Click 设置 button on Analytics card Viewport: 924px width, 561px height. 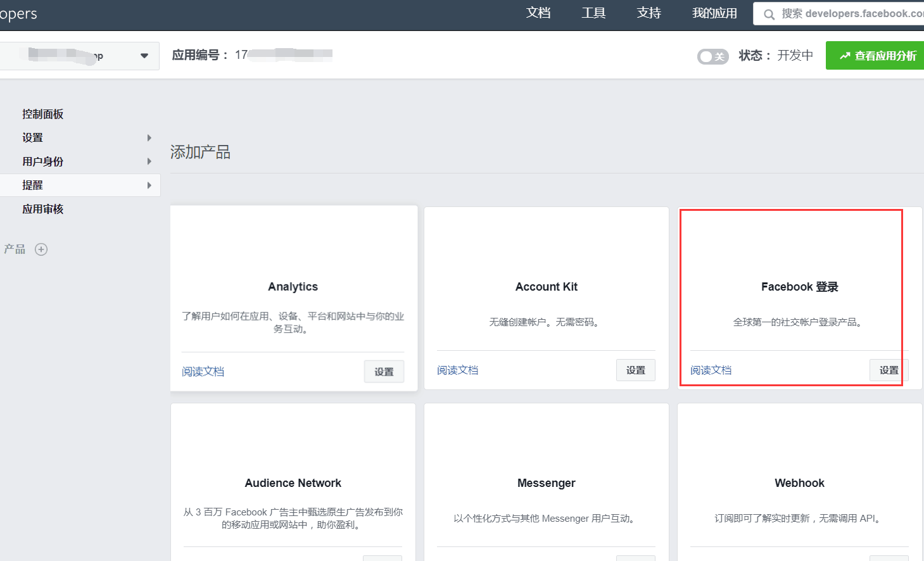tap(384, 372)
